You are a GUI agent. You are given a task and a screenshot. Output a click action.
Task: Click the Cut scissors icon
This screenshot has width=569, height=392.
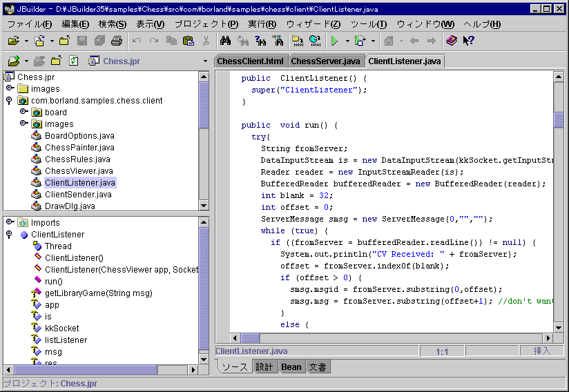point(206,41)
